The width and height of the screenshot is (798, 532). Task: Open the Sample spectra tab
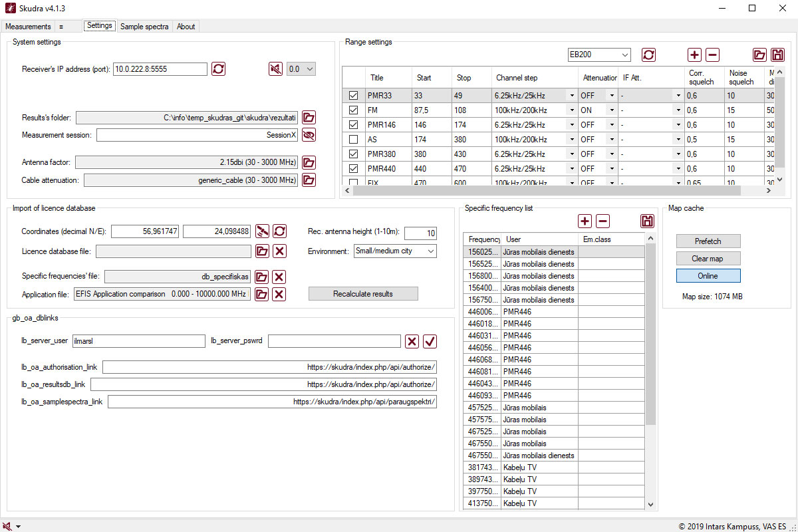click(x=144, y=27)
